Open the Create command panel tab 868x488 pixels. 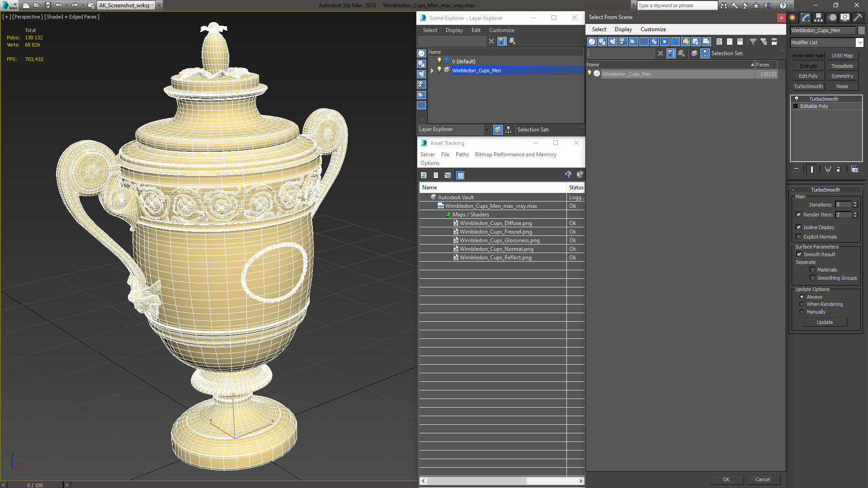click(793, 18)
